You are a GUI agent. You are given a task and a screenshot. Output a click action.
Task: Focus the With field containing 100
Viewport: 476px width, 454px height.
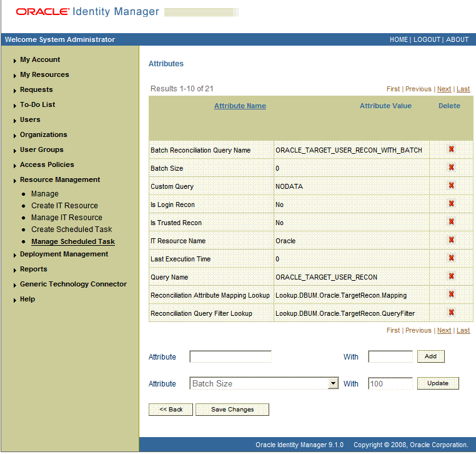point(390,383)
